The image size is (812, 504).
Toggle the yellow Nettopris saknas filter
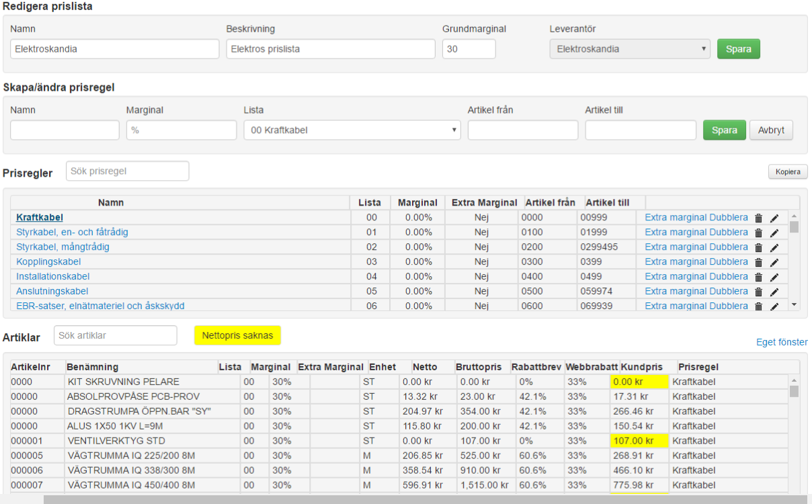tap(237, 335)
